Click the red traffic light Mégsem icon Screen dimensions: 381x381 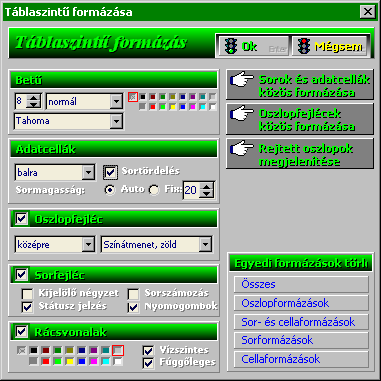coord(304,46)
